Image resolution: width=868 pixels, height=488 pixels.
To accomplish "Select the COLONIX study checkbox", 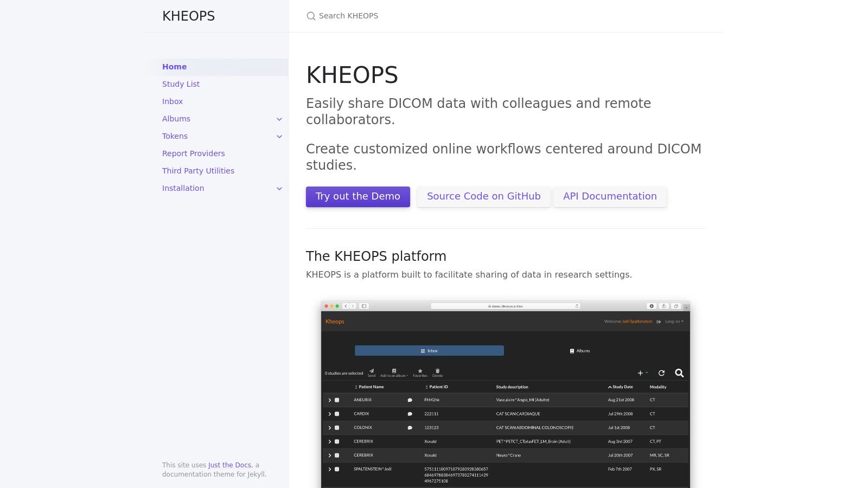I will click(x=337, y=427).
